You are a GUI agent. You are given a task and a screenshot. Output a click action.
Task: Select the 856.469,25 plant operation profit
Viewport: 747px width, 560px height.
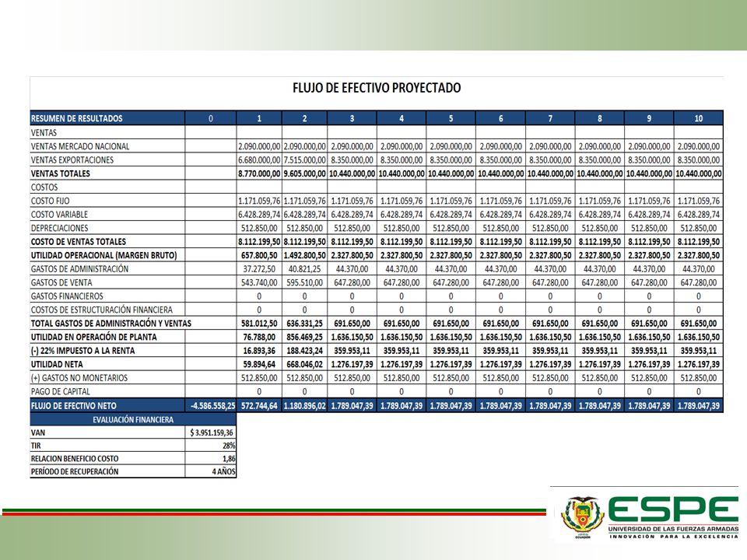point(304,337)
